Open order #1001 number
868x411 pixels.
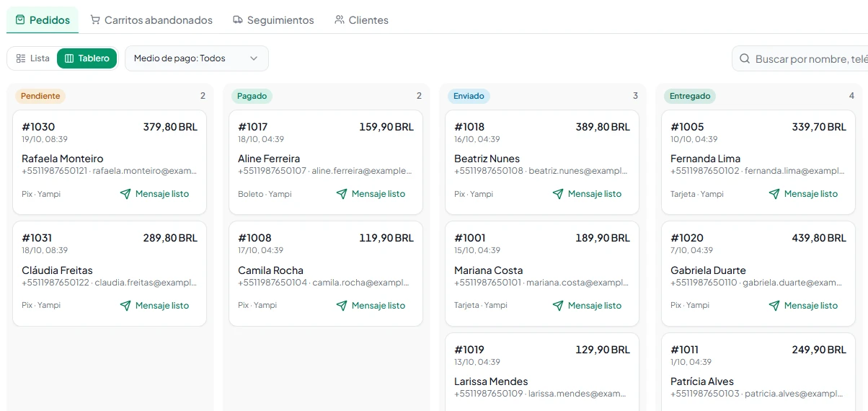pos(470,238)
